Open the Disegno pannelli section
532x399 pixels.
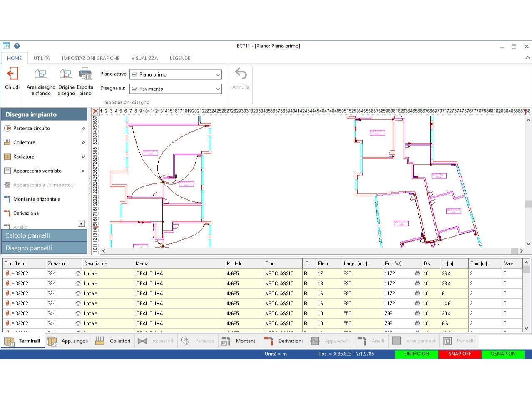point(44,248)
